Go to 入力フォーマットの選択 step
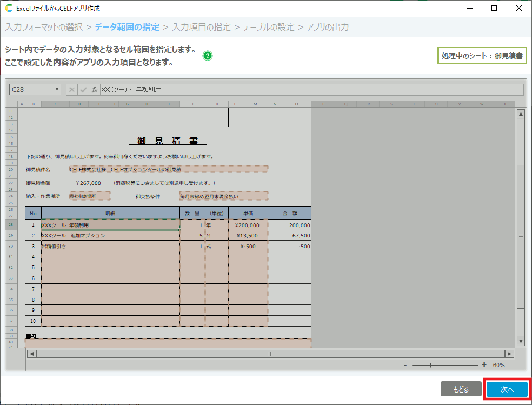The width and height of the screenshot is (532, 405). coord(44,26)
